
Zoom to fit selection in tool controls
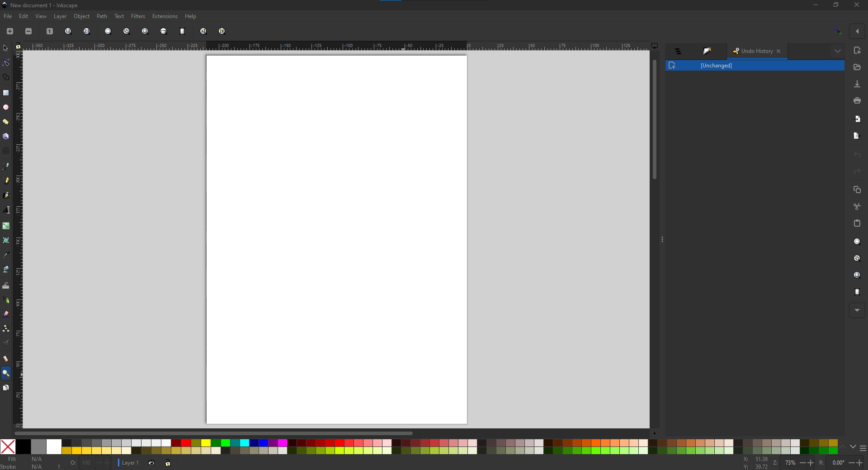click(108, 31)
